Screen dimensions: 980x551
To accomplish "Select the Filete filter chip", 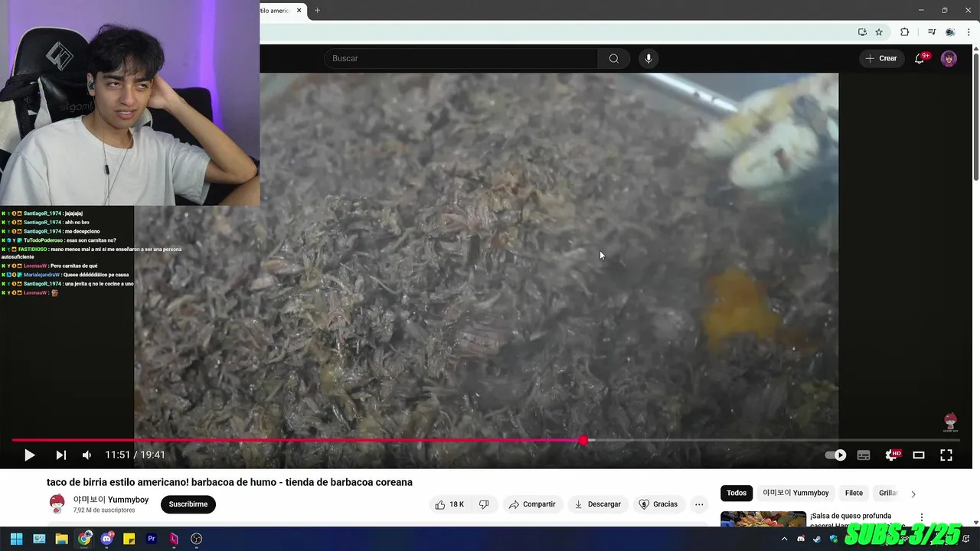I will pyautogui.click(x=854, y=494).
